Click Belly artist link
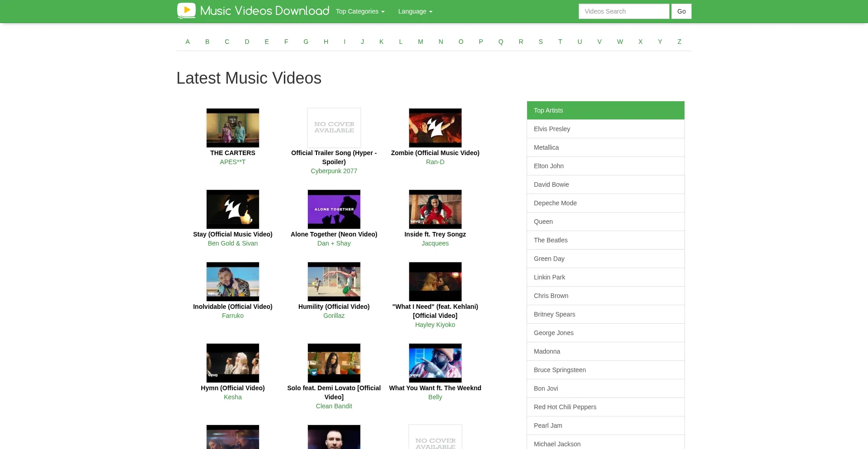This screenshot has width=868, height=449. 435,397
